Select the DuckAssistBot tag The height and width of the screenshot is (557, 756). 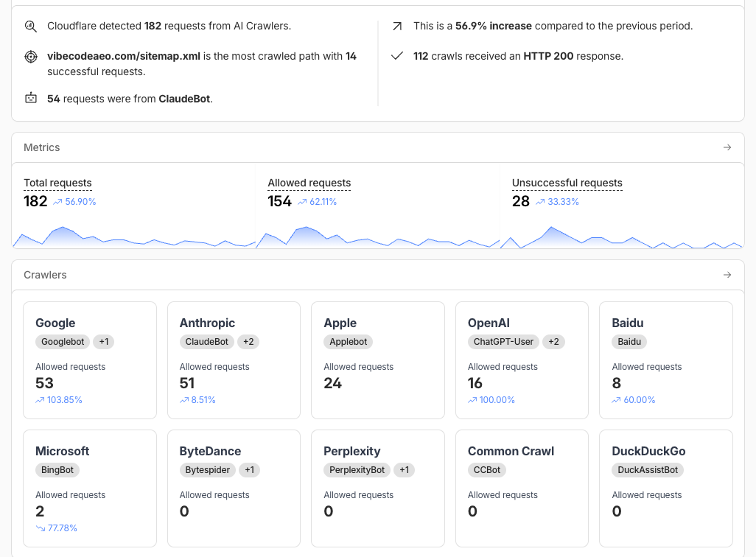[648, 470]
